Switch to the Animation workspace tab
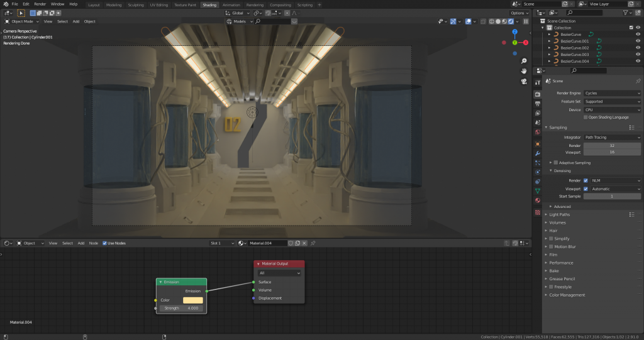 (231, 4)
